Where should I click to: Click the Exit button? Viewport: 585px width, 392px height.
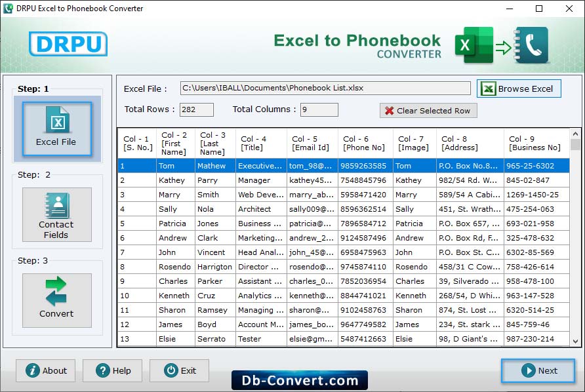180,370
